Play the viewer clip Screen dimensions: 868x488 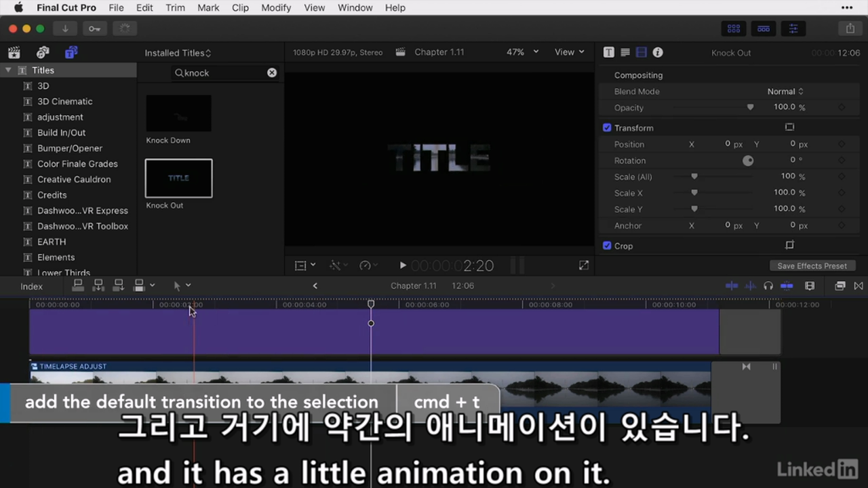[x=403, y=266]
